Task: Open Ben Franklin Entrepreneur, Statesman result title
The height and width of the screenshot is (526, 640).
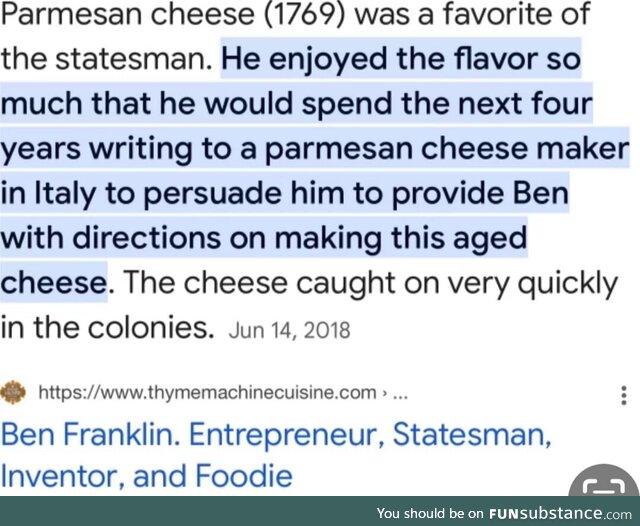Action: (276, 434)
